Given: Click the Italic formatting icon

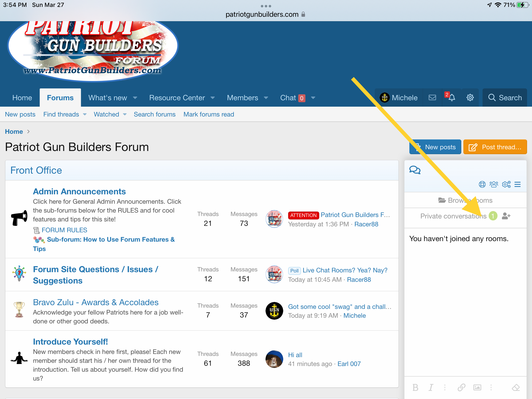Looking at the screenshot, I should point(431,387).
